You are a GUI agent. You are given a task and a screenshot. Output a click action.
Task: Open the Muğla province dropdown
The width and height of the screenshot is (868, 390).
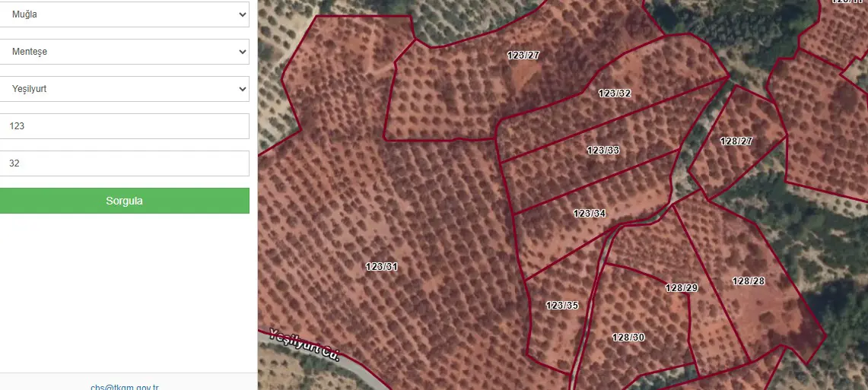click(x=125, y=14)
